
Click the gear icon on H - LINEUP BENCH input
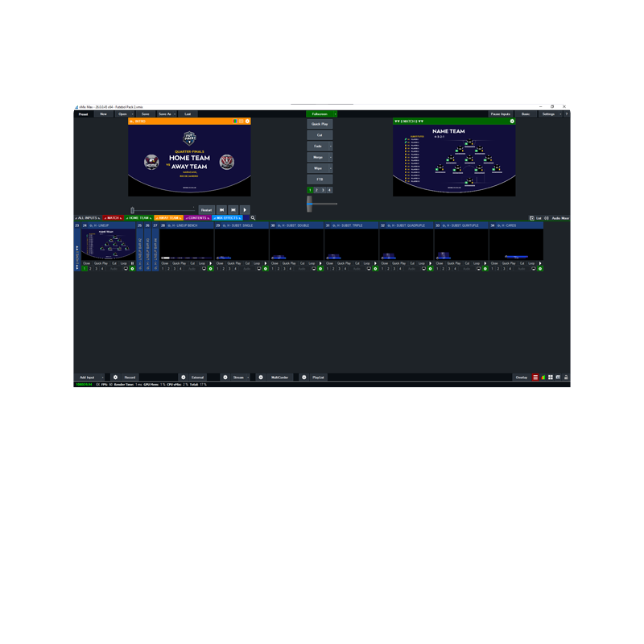pyautogui.click(x=211, y=269)
